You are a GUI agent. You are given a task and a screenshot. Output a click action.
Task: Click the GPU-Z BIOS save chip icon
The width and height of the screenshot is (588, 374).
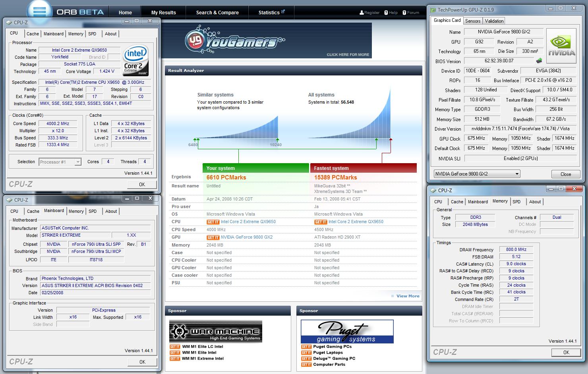click(539, 61)
